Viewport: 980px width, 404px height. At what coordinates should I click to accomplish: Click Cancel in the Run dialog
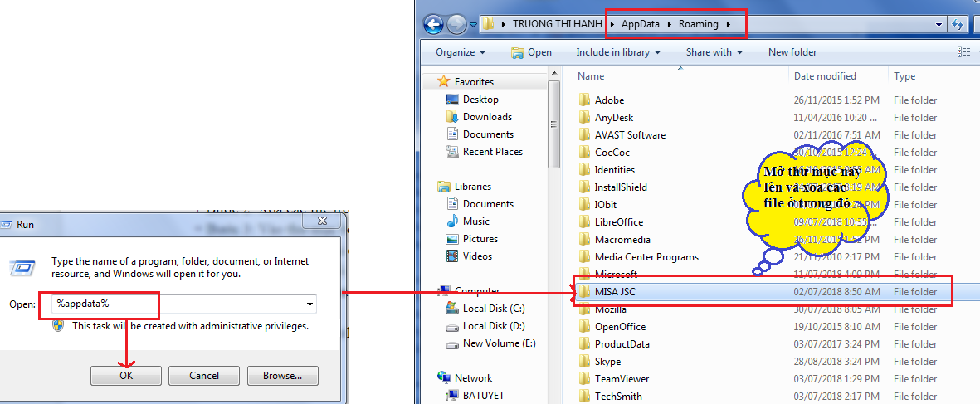(x=204, y=376)
